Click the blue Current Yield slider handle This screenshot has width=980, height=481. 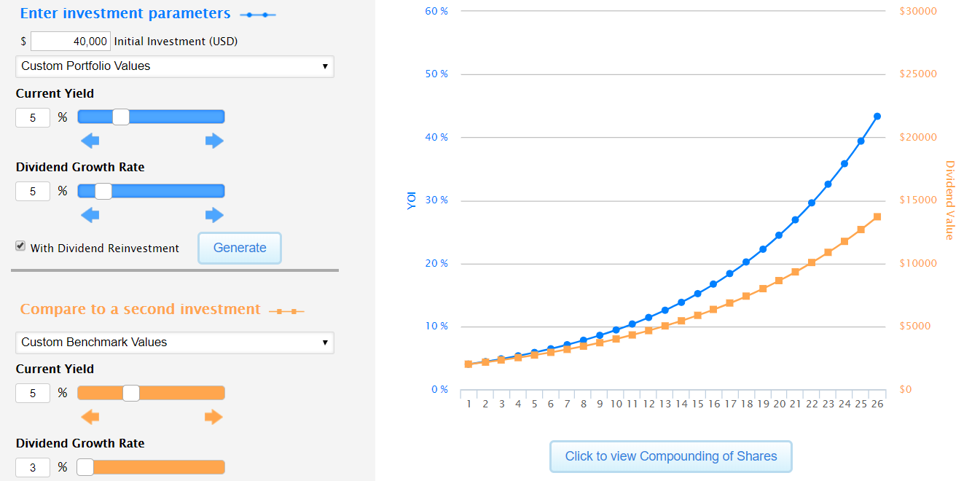pos(121,117)
